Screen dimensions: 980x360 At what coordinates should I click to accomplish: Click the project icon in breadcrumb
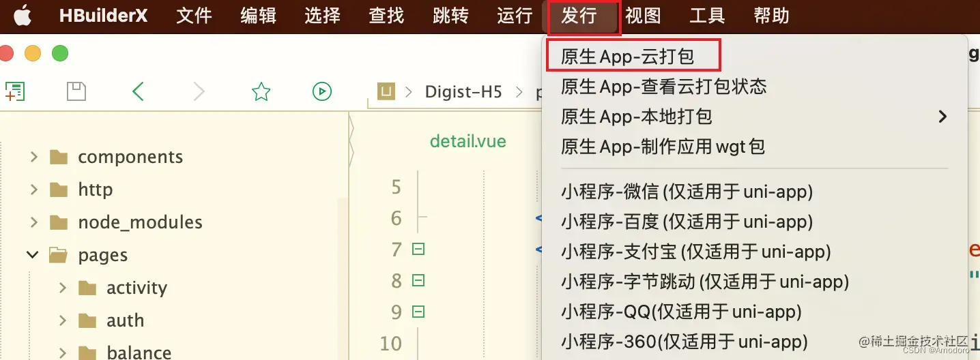[386, 91]
